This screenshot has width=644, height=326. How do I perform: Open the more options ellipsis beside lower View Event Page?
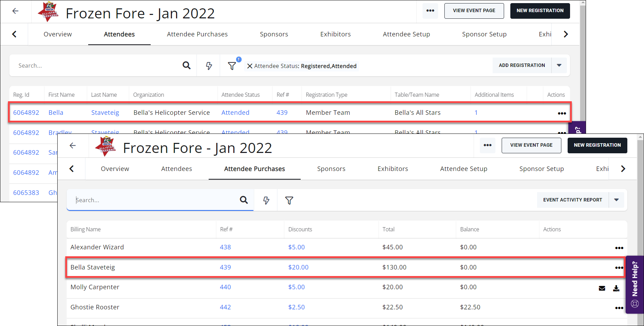click(x=487, y=145)
